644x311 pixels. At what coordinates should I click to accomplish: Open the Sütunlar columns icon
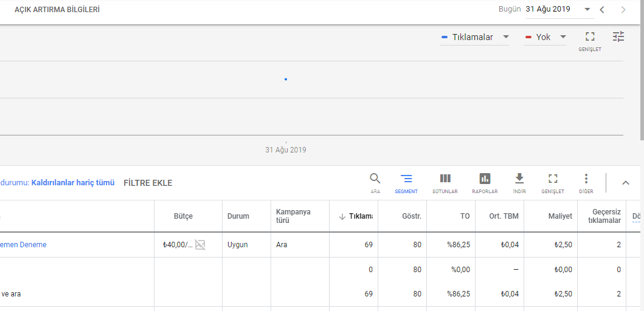tap(445, 179)
